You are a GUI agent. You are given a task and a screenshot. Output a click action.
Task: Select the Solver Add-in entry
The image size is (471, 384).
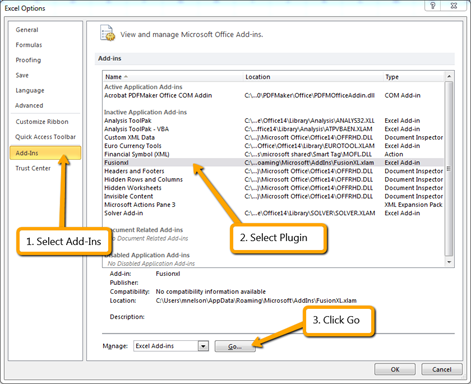coord(124,213)
